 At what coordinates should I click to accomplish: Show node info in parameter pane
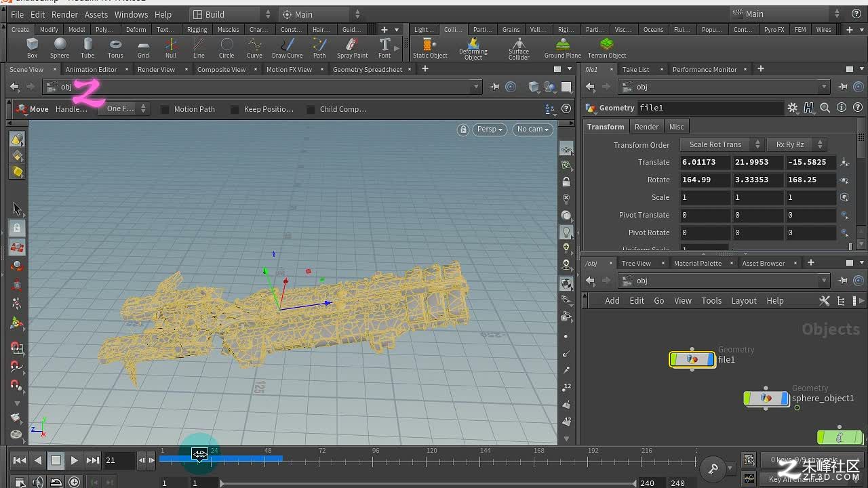click(x=842, y=108)
